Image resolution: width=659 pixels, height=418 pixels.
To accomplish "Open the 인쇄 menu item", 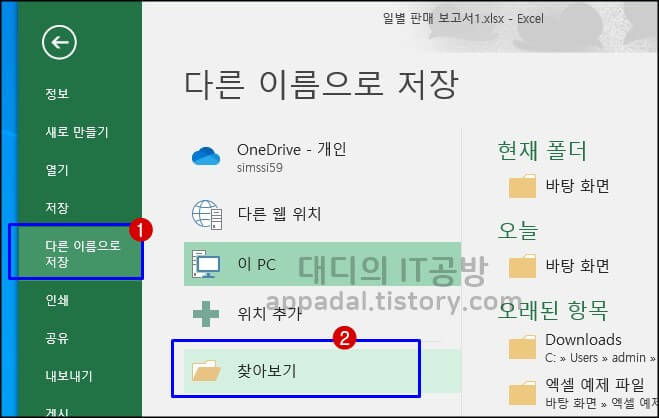I will point(57,300).
